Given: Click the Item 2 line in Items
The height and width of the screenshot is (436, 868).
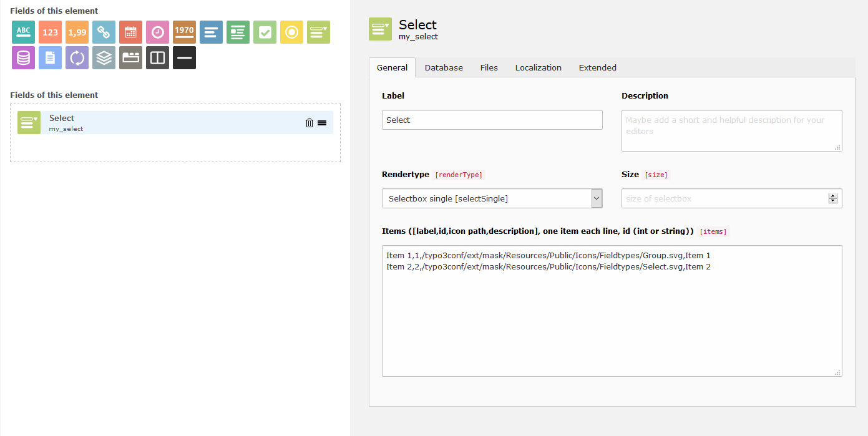Looking at the screenshot, I should point(549,267).
